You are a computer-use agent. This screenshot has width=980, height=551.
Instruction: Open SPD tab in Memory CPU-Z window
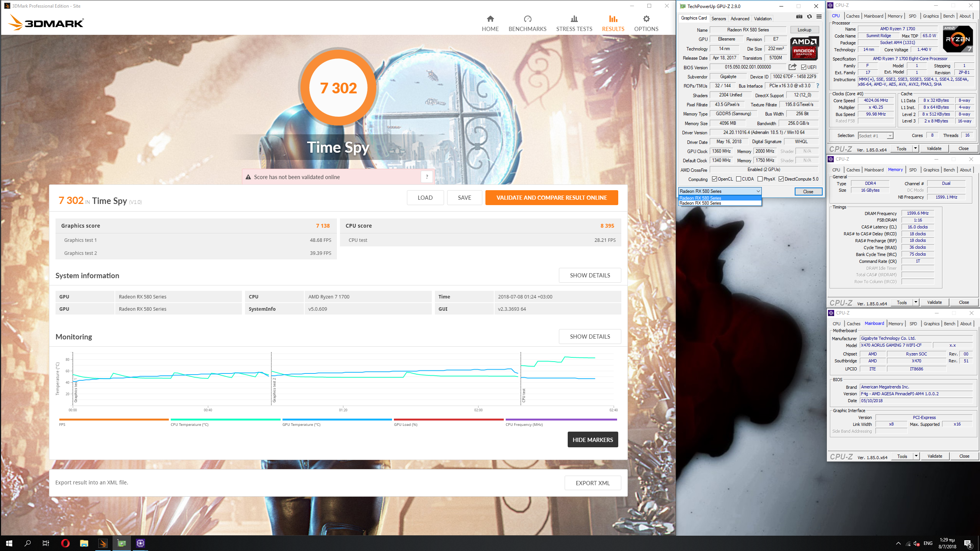[x=913, y=170]
